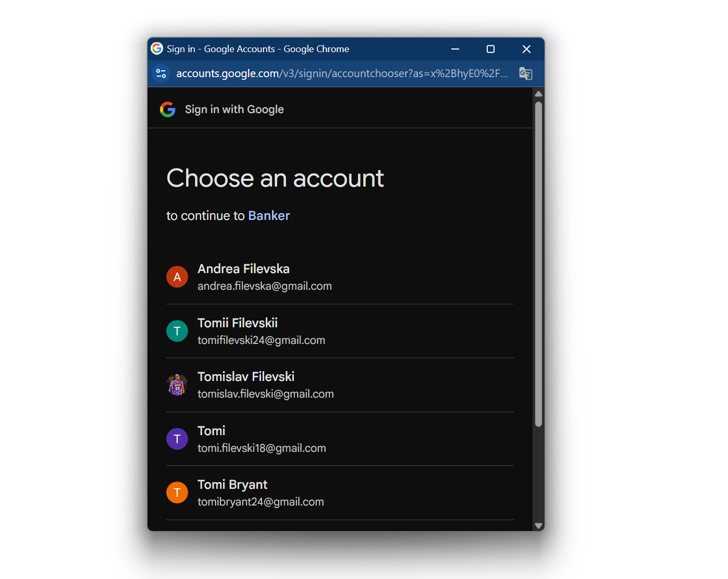Screen dimensions: 728x579
Task: Click the green "T" avatar for Tomii Filevskii
Action: (177, 331)
